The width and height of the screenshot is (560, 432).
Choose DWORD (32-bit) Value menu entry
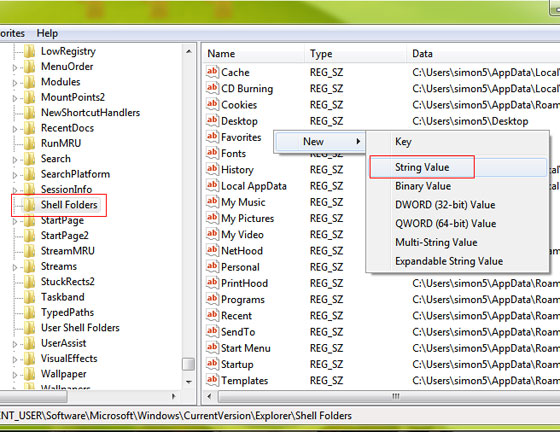tap(445, 205)
